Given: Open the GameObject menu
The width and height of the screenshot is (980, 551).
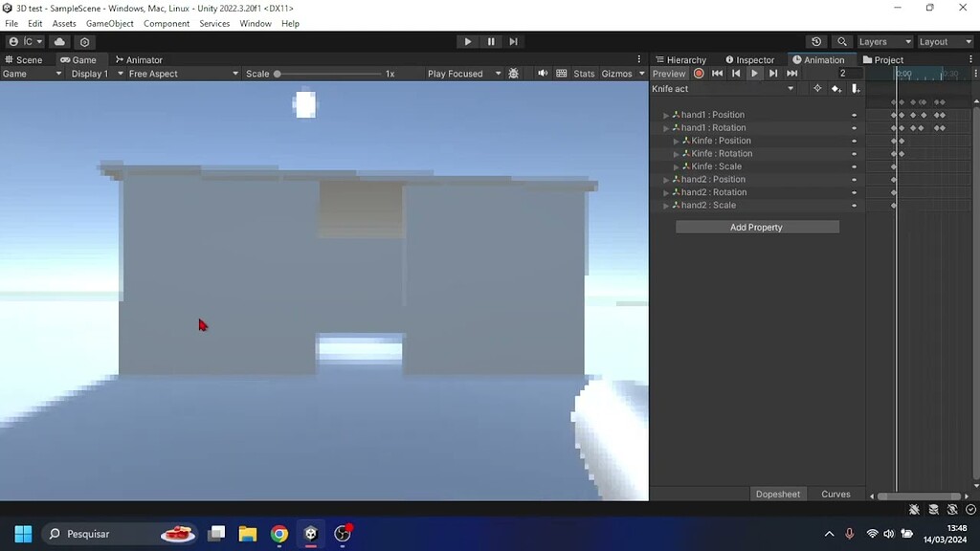Looking at the screenshot, I should point(108,23).
